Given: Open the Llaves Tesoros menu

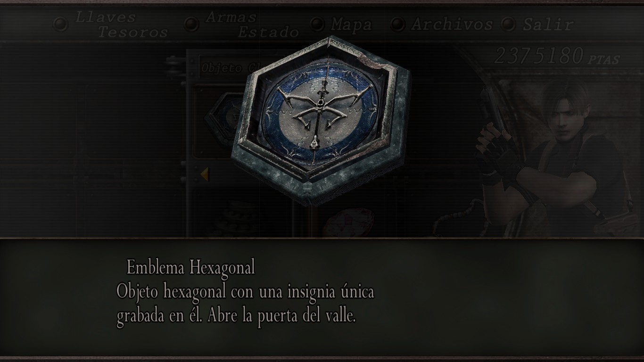Looking at the screenshot, I should [x=121, y=25].
